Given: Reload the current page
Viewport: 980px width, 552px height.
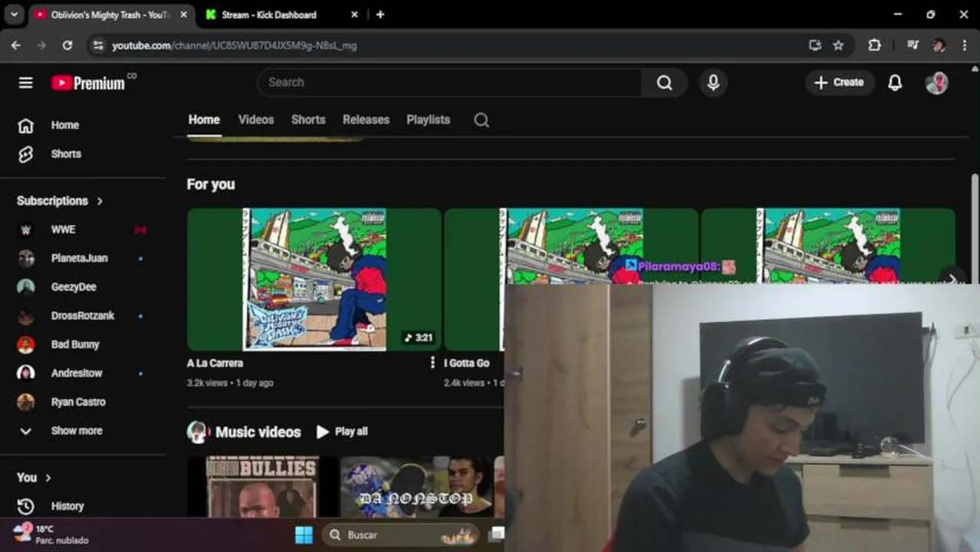Looking at the screenshot, I should [67, 45].
